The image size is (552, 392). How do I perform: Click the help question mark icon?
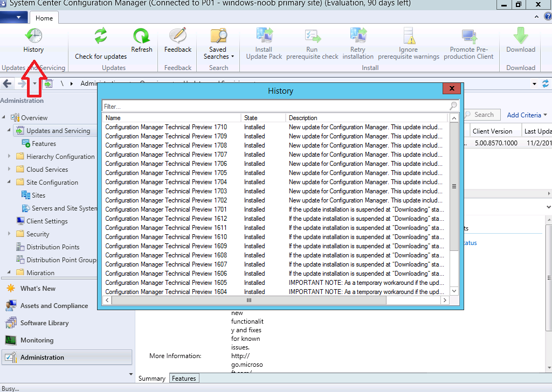tap(548, 16)
